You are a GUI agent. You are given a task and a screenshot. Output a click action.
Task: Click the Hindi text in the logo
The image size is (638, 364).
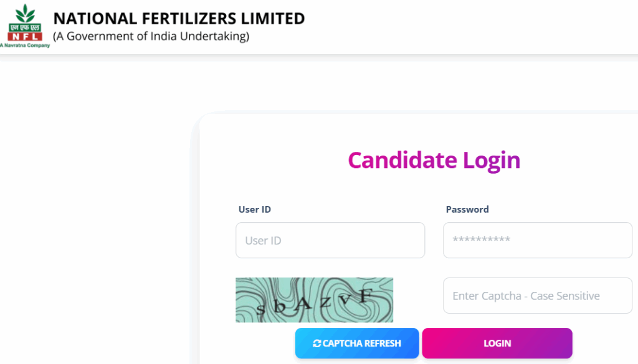(x=26, y=27)
